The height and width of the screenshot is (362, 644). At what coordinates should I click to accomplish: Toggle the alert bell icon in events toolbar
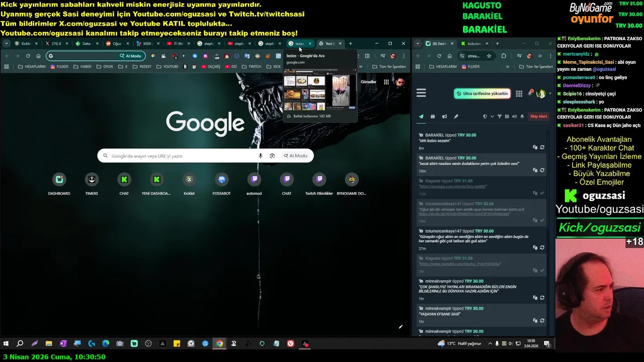pos(522,117)
